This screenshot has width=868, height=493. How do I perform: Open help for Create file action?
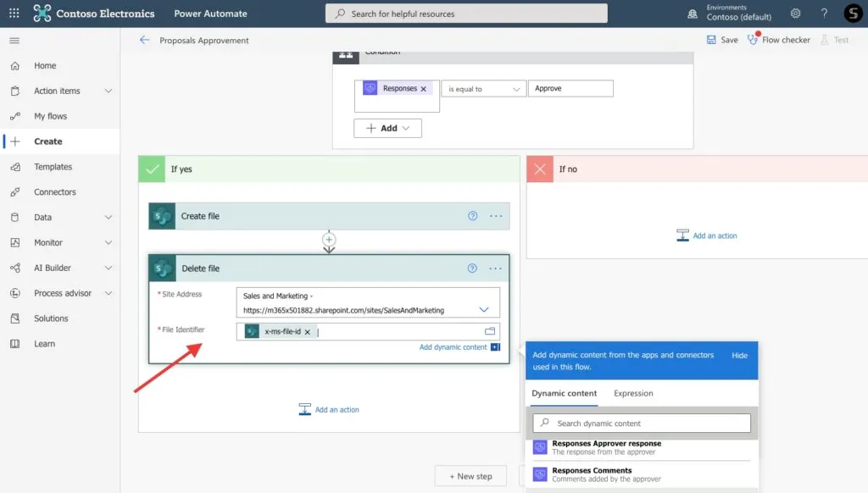click(x=472, y=216)
